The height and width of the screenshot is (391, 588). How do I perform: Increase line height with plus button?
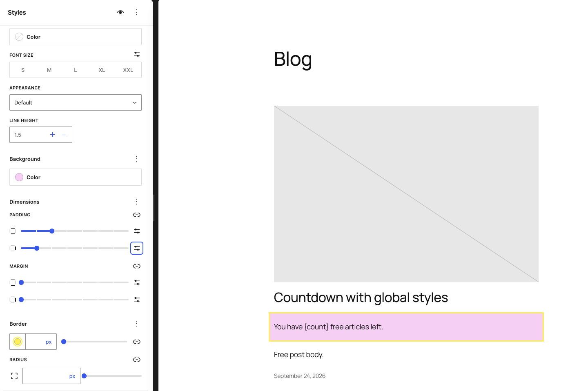click(x=52, y=135)
